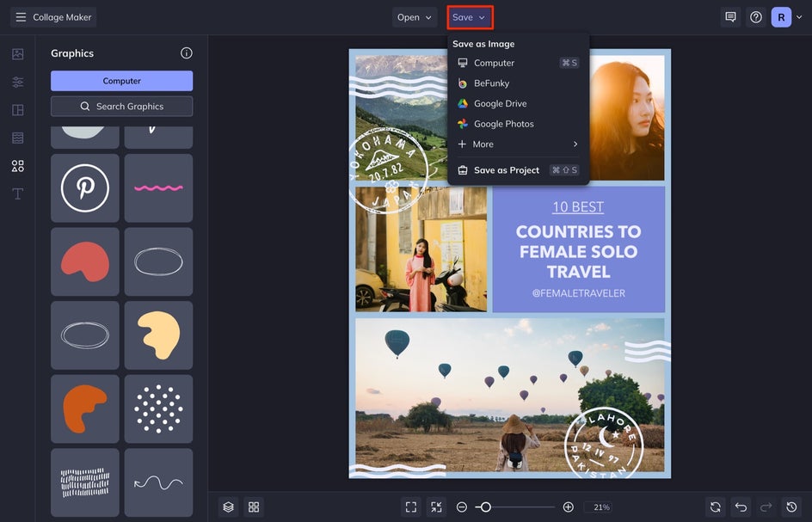Add the pink wavy line graphic
Image resolution: width=812 pixels, height=522 pixels.
[158, 188]
